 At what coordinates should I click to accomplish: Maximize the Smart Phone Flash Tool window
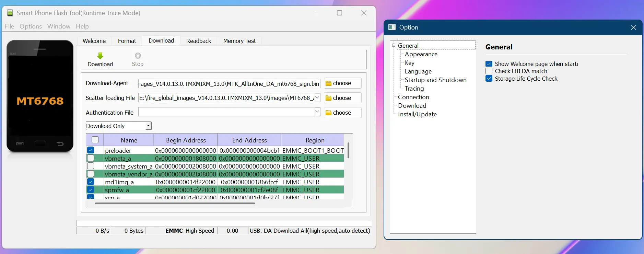[339, 13]
